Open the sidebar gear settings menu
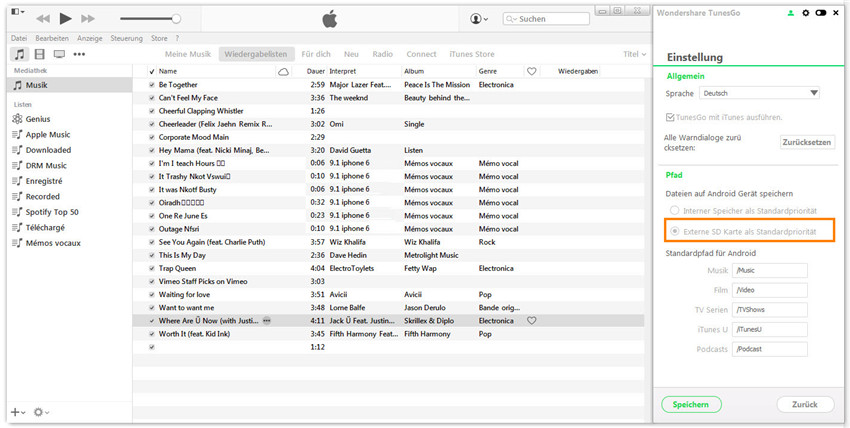Image resolution: width=850 pixels, height=428 pixels. (41, 412)
